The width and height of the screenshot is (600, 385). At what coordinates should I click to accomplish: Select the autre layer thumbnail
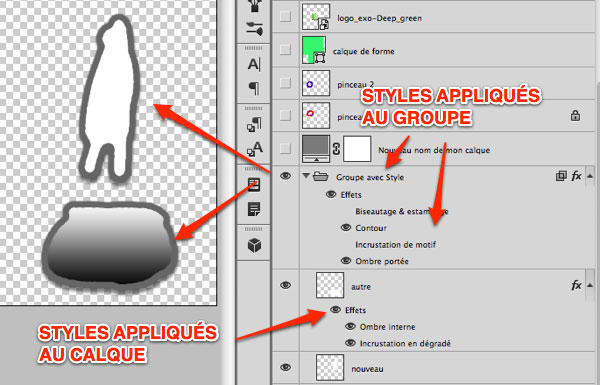point(330,285)
